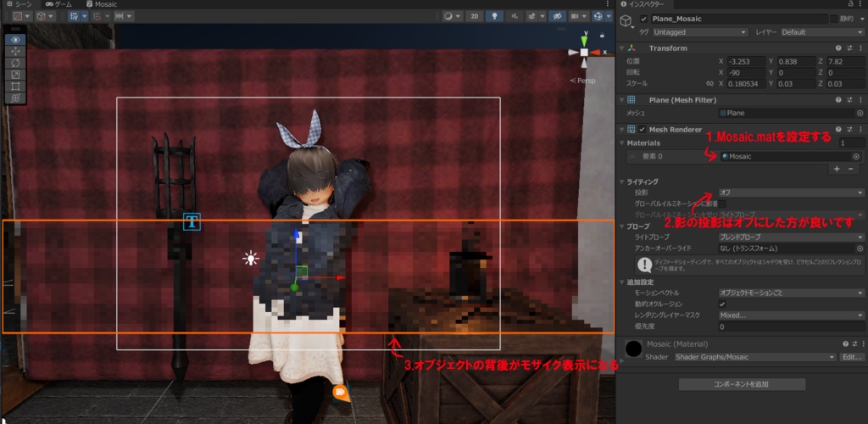Select the View (eye) tool in the scene tools overlay
This screenshot has height=424, width=868.
pos(15,40)
